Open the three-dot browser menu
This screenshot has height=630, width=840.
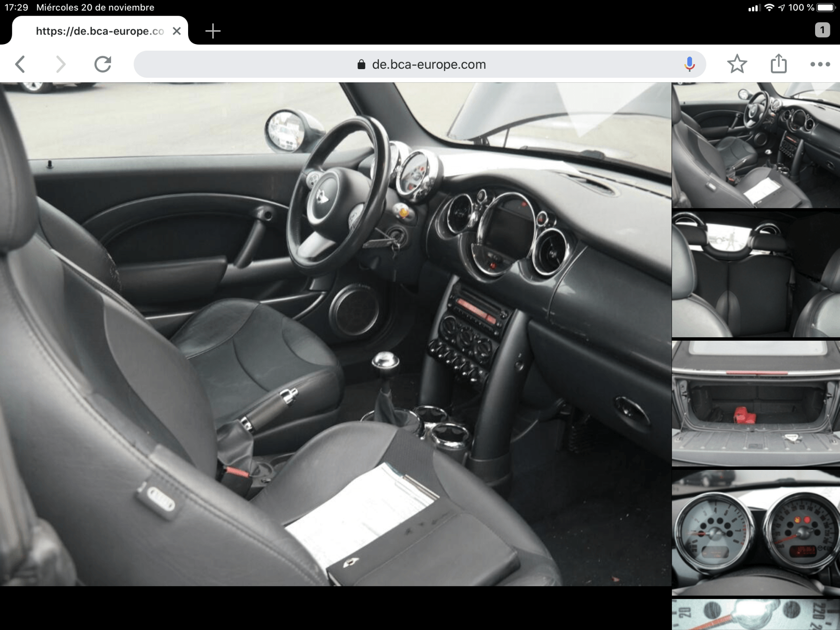pyautogui.click(x=820, y=64)
